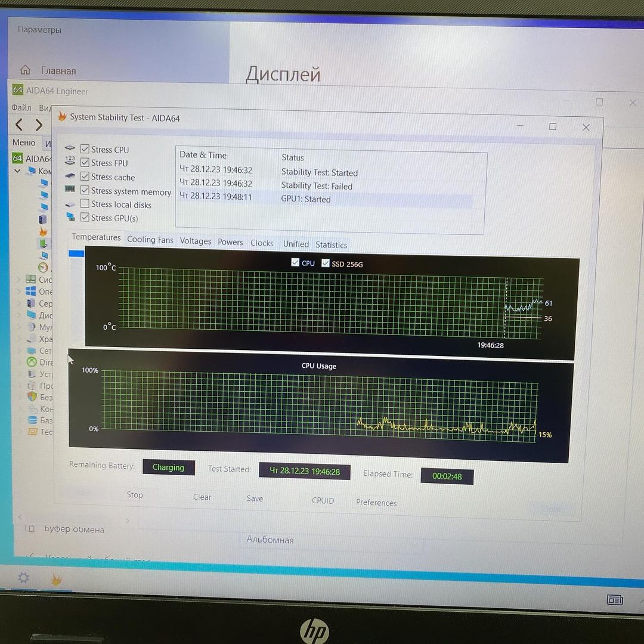Open the system tray keyboard/notification icon
644x644 pixels.
click(x=615, y=600)
